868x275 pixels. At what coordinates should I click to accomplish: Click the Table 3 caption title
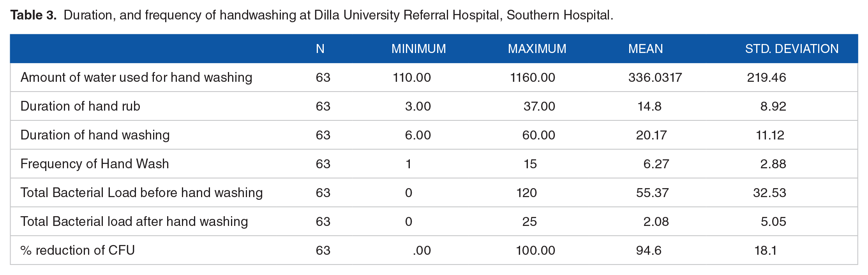click(312, 15)
